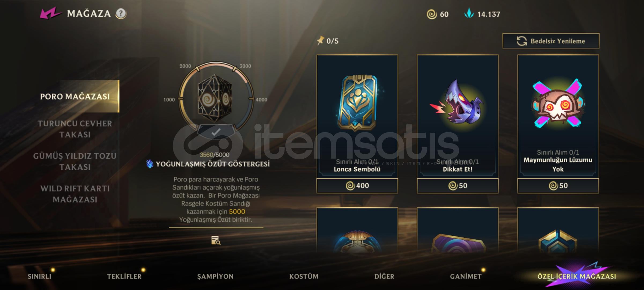Switch to the Şampiyon tab
Image resolution: width=644 pixels, height=290 pixels.
click(215, 276)
